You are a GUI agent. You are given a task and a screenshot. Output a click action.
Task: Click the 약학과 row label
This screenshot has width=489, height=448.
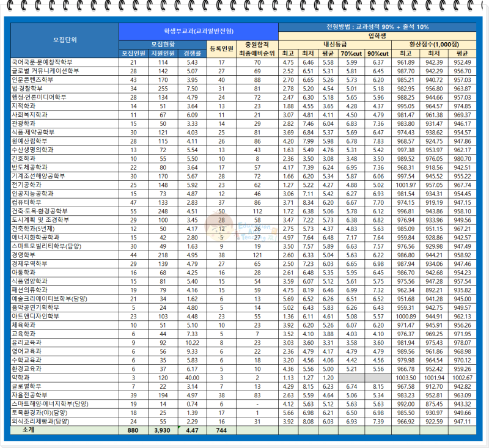coord(21,377)
